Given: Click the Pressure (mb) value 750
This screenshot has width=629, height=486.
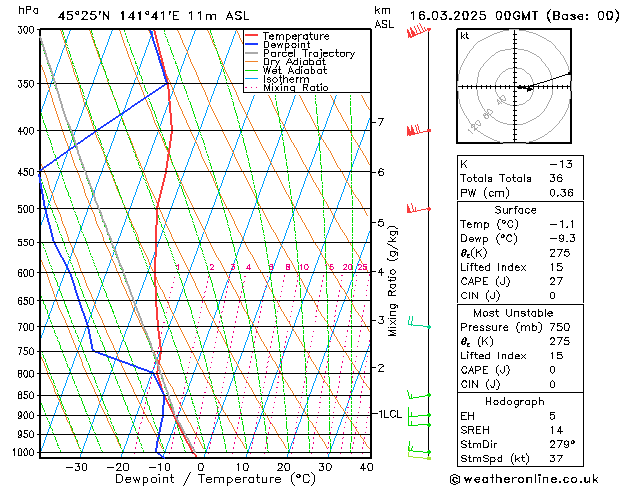Looking at the screenshot, I should 560,327.
